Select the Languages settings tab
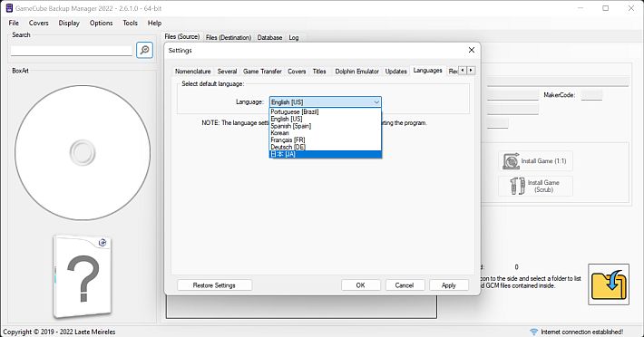Viewport: 644px width, 337px height. pos(427,71)
